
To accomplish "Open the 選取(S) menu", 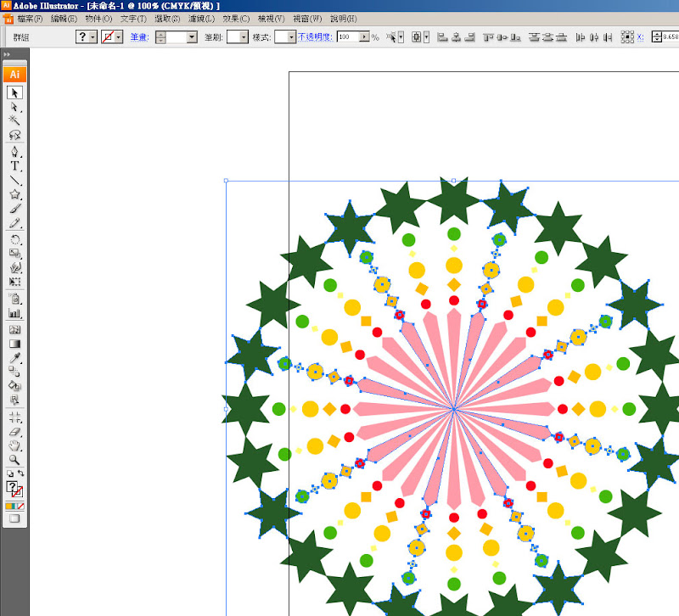I will coord(167,19).
